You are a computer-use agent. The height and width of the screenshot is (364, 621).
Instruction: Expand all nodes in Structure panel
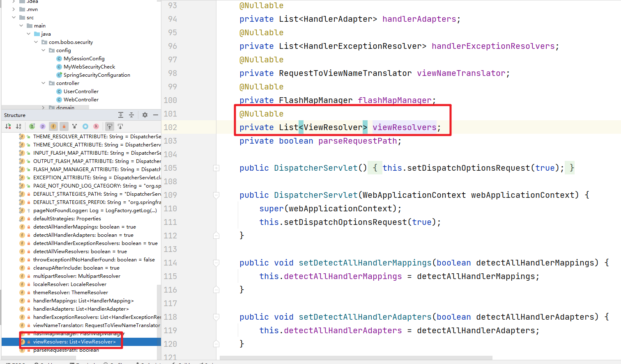click(x=121, y=115)
